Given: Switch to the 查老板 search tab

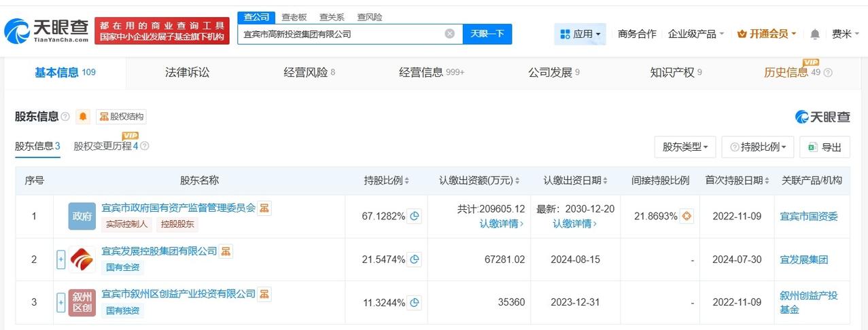Looking at the screenshot, I should point(294,17).
